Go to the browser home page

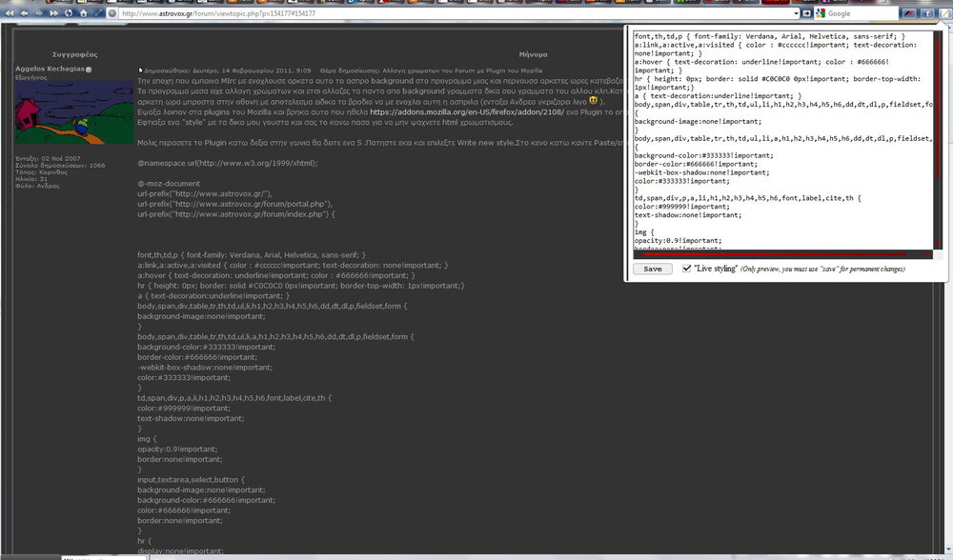point(83,13)
